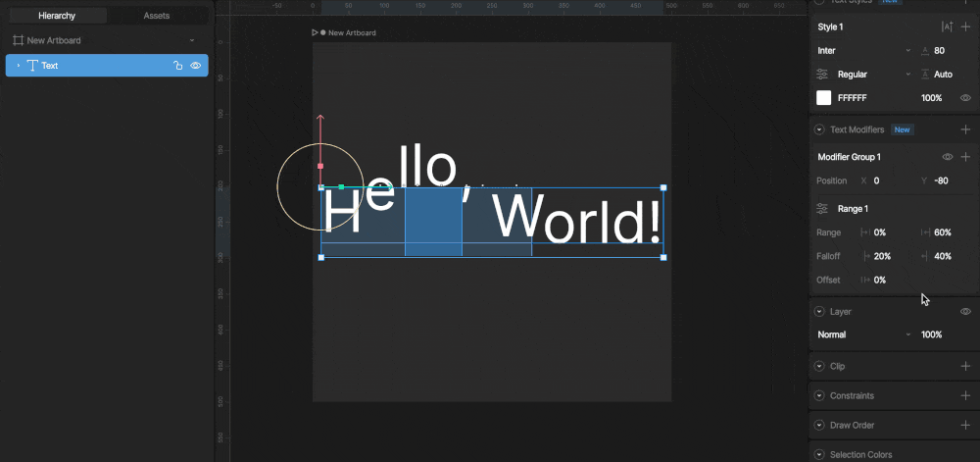
Task: Switch to the Assets tab
Action: (x=156, y=16)
